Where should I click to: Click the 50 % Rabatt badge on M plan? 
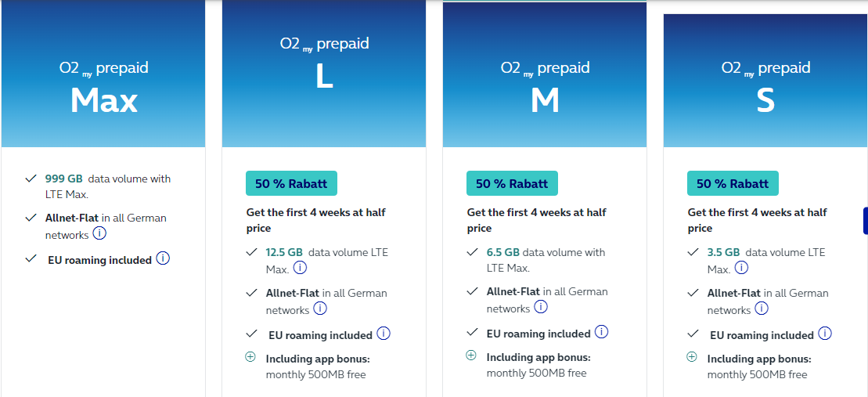pyautogui.click(x=512, y=183)
